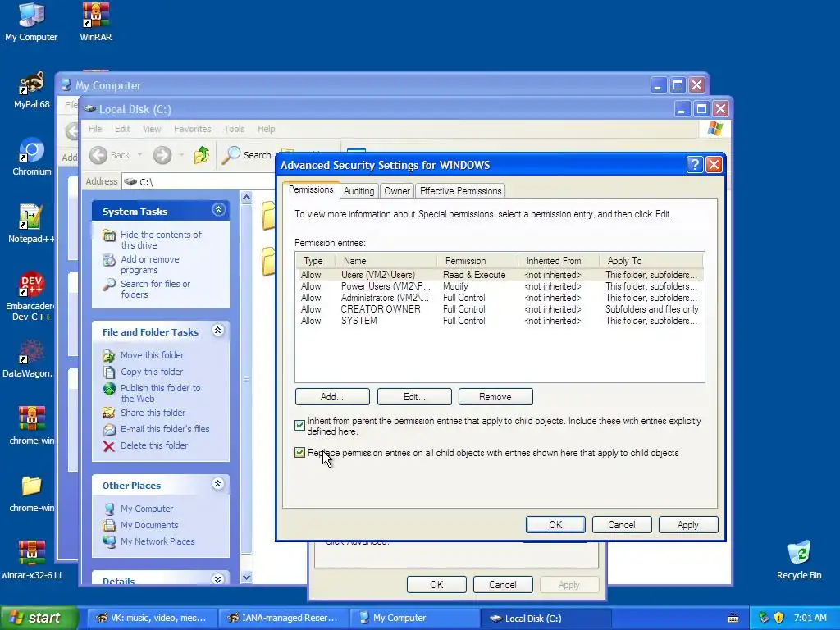The image size is (840, 630).
Task: Open Recycle Bin on desktop
Action: point(799,560)
